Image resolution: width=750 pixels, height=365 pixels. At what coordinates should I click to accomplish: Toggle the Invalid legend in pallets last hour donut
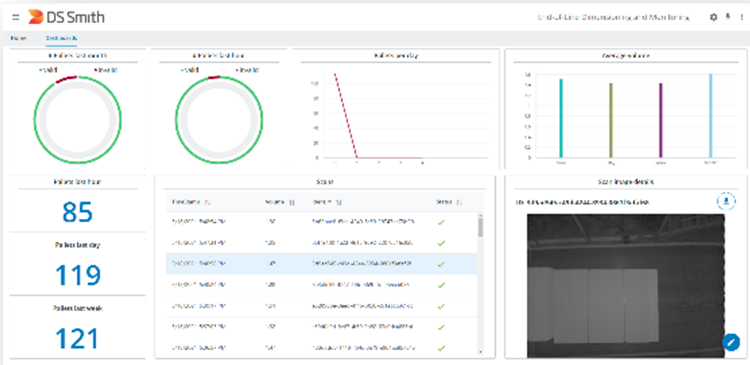point(247,70)
